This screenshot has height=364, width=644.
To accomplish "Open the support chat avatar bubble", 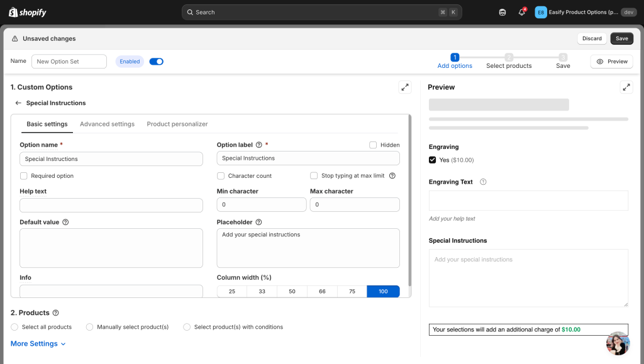I will tap(618, 343).
